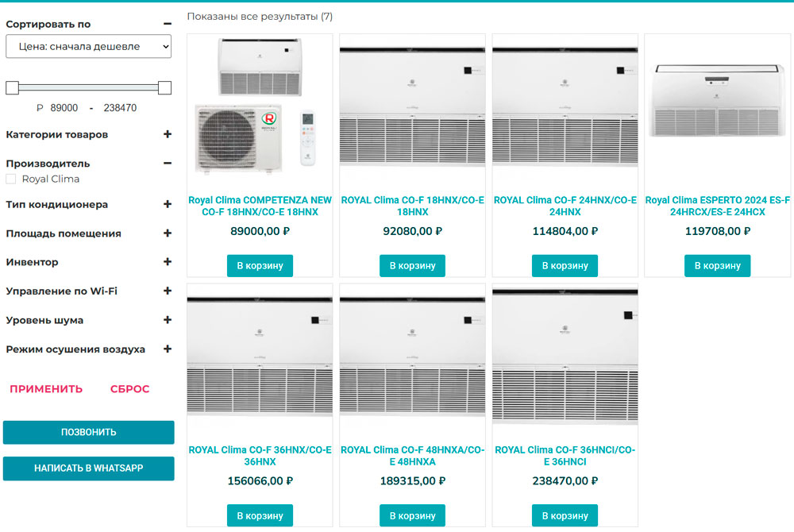Viewport: 794px width, 532px height.
Task: Expand the Тип кондиционера filter
Action: tap(168, 204)
